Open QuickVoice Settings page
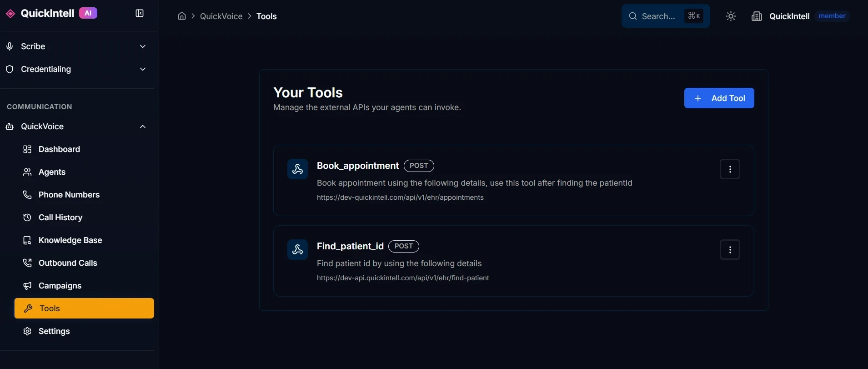868x369 pixels. (x=84, y=331)
